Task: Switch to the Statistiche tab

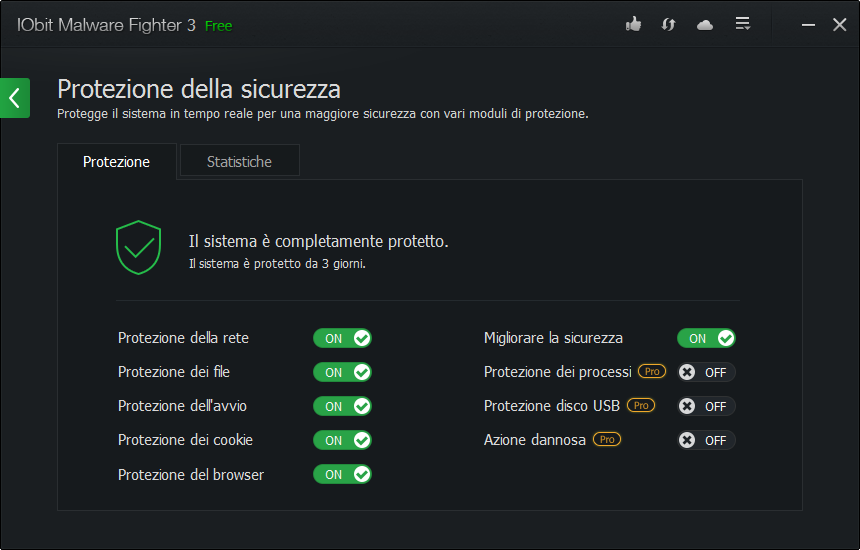Action: click(x=239, y=161)
